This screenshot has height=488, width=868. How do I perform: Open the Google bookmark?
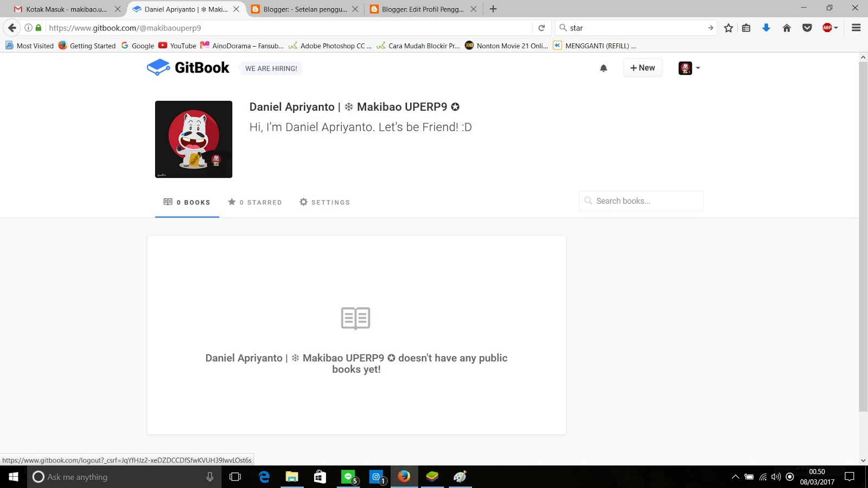[138, 46]
